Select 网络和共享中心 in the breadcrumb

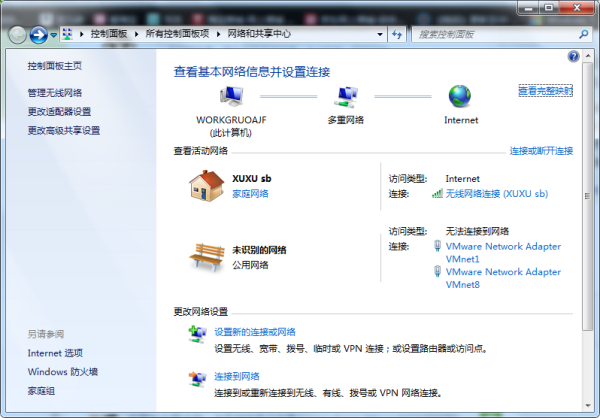tap(259, 34)
